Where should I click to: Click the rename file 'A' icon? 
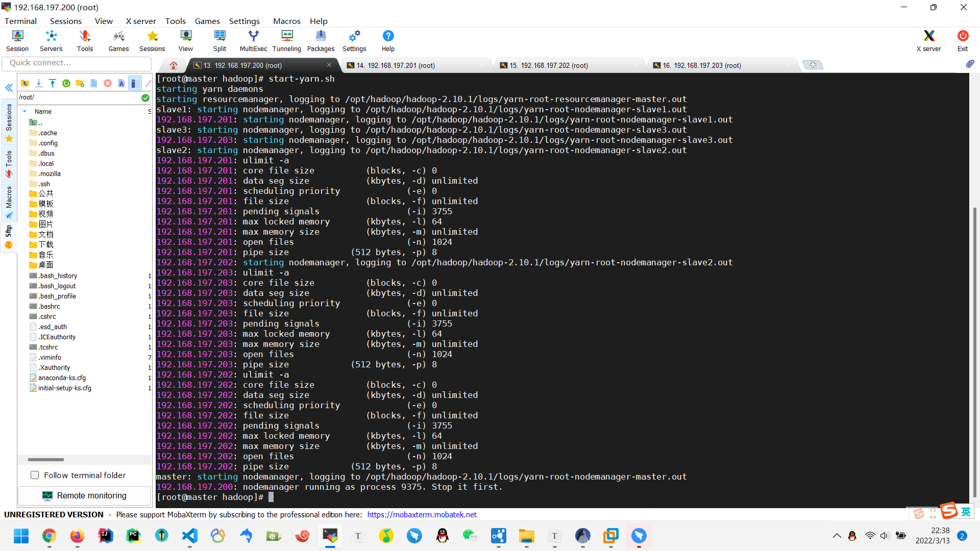121,83
